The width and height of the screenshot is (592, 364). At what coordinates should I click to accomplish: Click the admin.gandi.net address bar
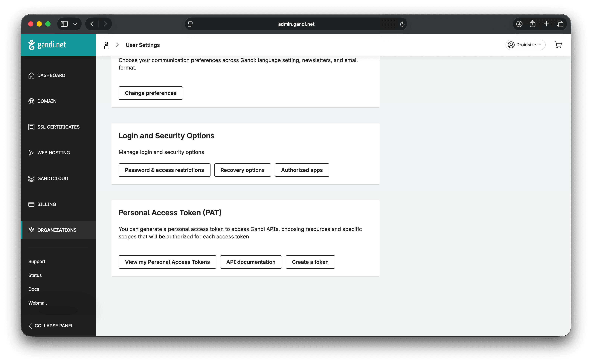click(296, 24)
